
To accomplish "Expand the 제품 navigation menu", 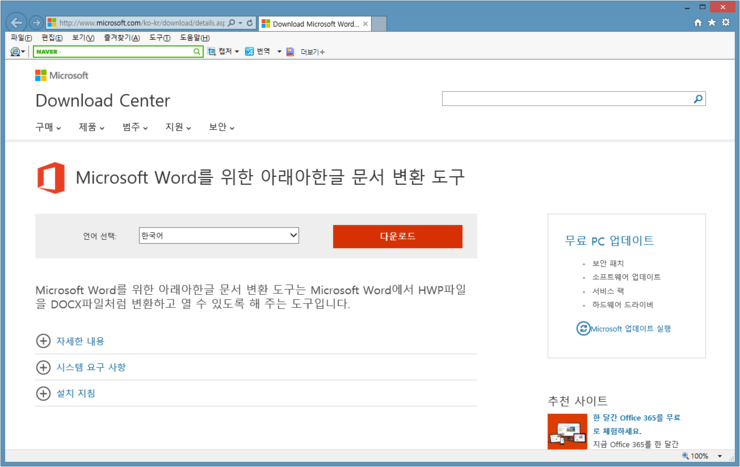I will 92,127.
